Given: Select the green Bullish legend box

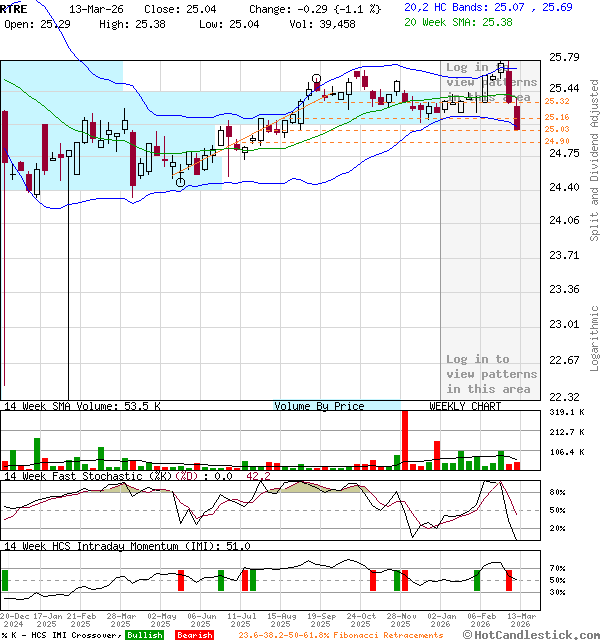Looking at the screenshot, I should pyautogui.click(x=145, y=635).
